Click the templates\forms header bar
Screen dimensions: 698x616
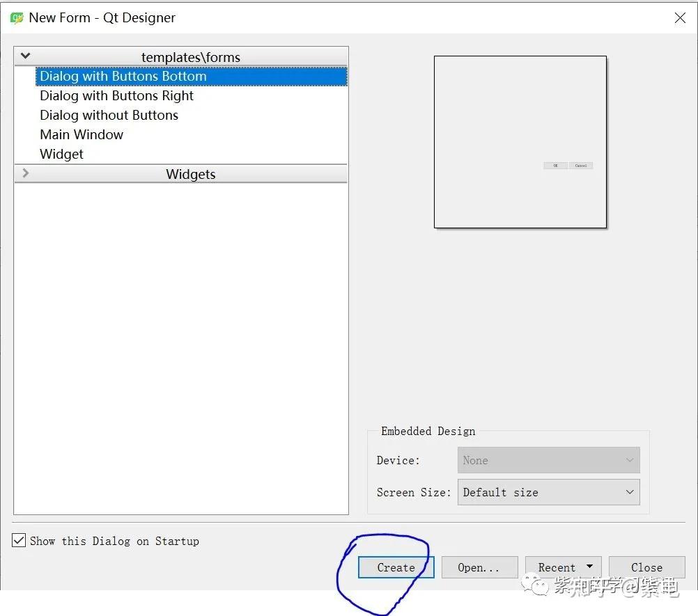pos(192,56)
